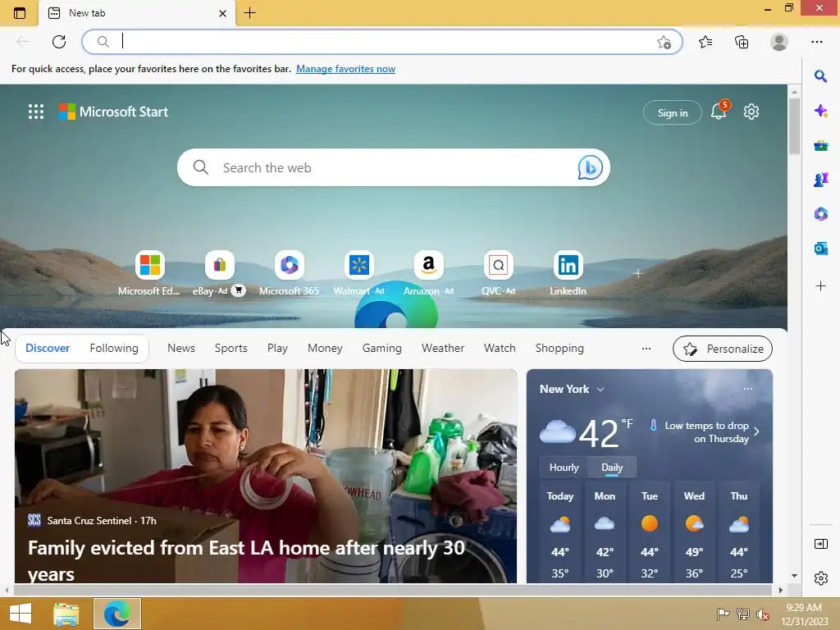The width and height of the screenshot is (840, 630).
Task: Select Daily weather forecast tab
Action: point(612,467)
